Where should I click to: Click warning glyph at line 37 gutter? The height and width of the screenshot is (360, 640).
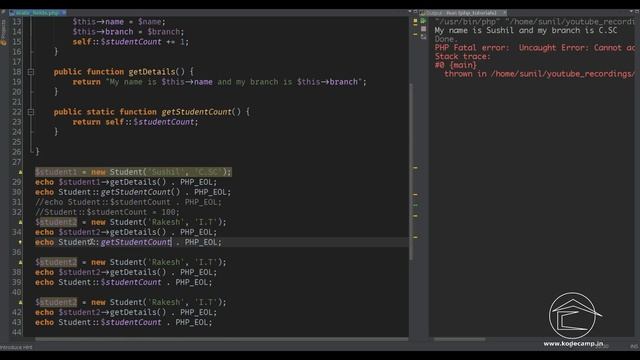point(20,262)
